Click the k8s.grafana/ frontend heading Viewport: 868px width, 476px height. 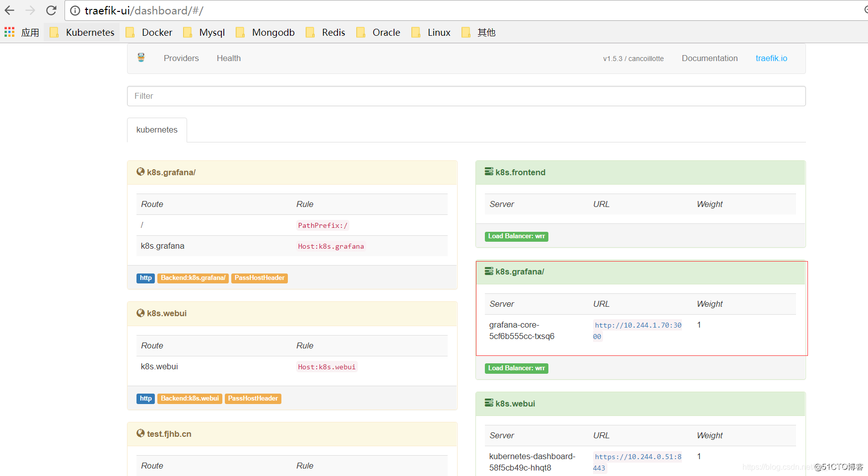pos(171,172)
